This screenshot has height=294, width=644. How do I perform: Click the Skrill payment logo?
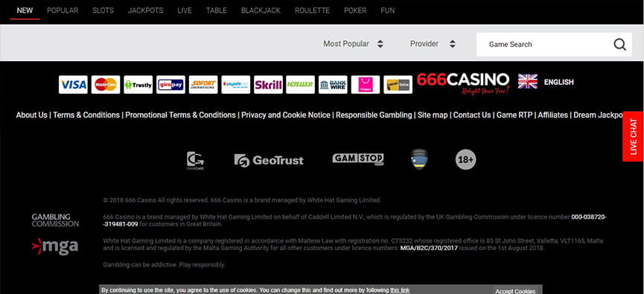point(268,85)
